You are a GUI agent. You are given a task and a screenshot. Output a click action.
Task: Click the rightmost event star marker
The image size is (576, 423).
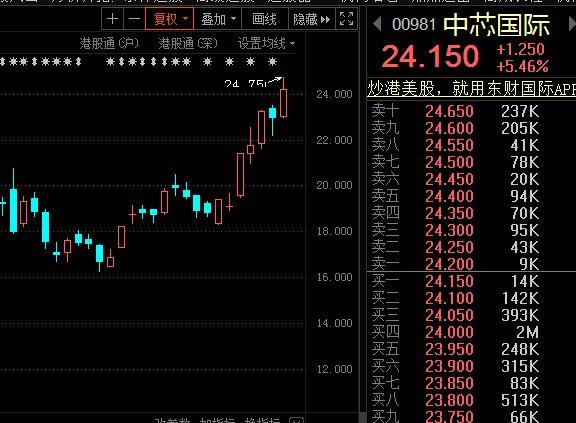coord(272,61)
